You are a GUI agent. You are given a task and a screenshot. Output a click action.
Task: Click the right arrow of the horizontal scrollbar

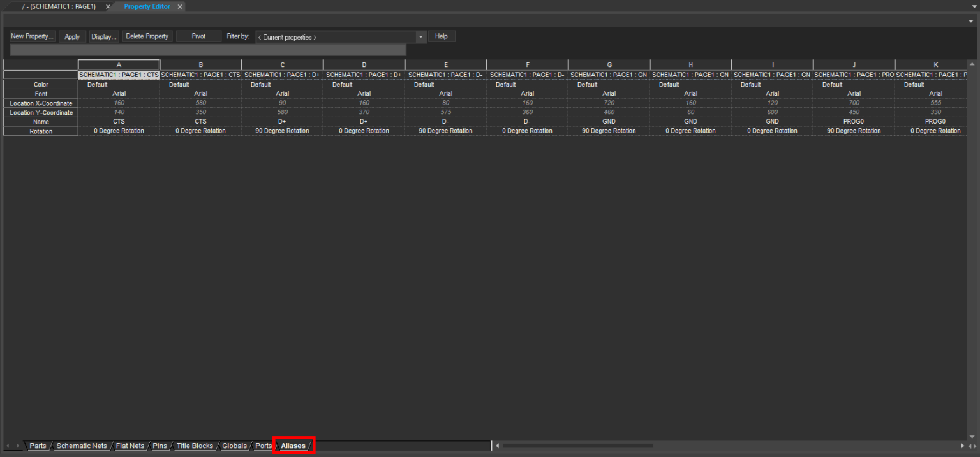[x=963, y=446]
